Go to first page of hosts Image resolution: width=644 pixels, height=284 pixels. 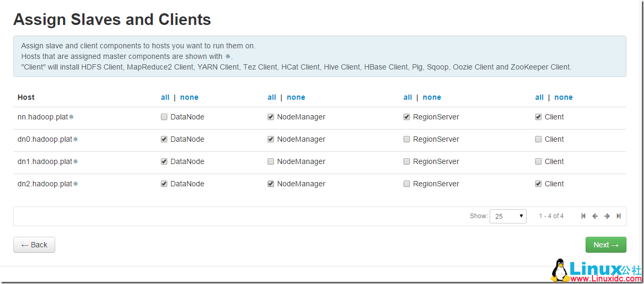(583, 216)
